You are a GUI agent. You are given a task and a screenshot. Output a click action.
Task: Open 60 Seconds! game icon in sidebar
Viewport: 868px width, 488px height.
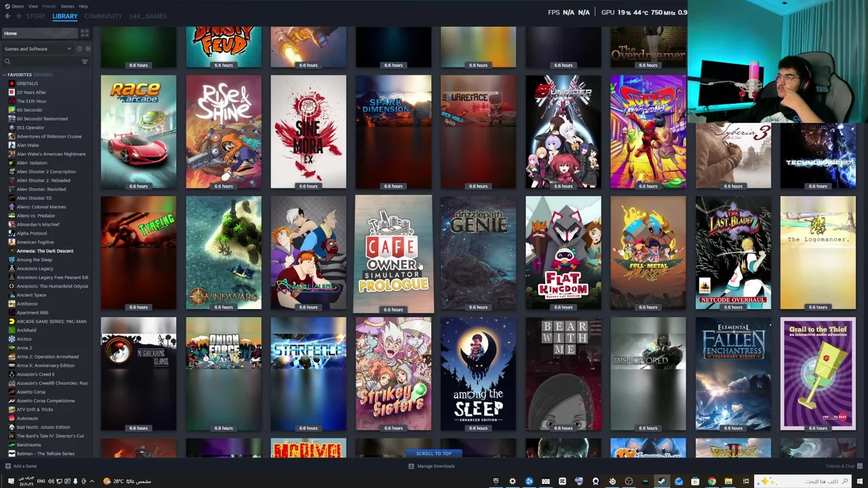[12, 110]
